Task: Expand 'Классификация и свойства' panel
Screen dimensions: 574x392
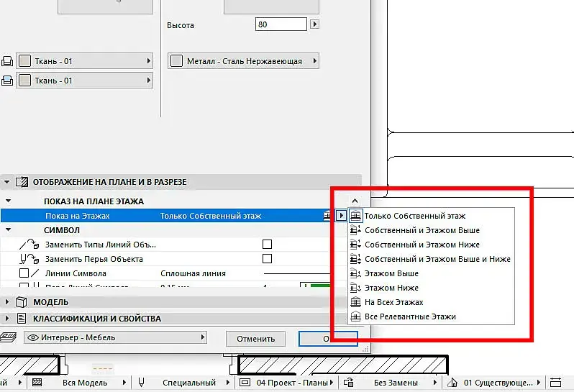Action: 6,319
